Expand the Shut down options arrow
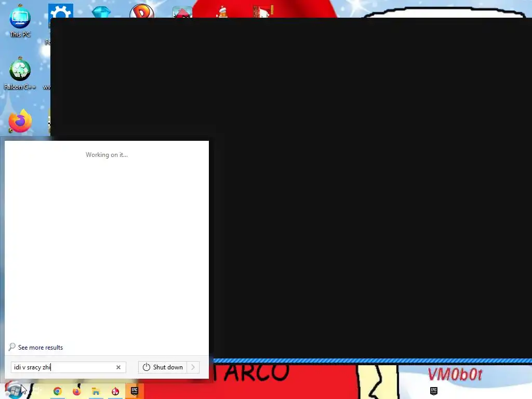The image size is (532, 399). (x=193, y=367)
